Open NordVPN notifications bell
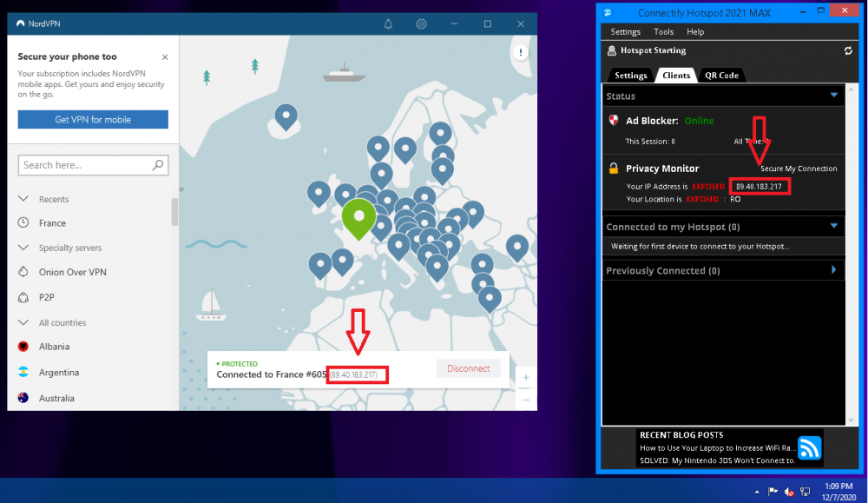Image resolution: width=868 pixels, height=503 pixels. [389, 24]
